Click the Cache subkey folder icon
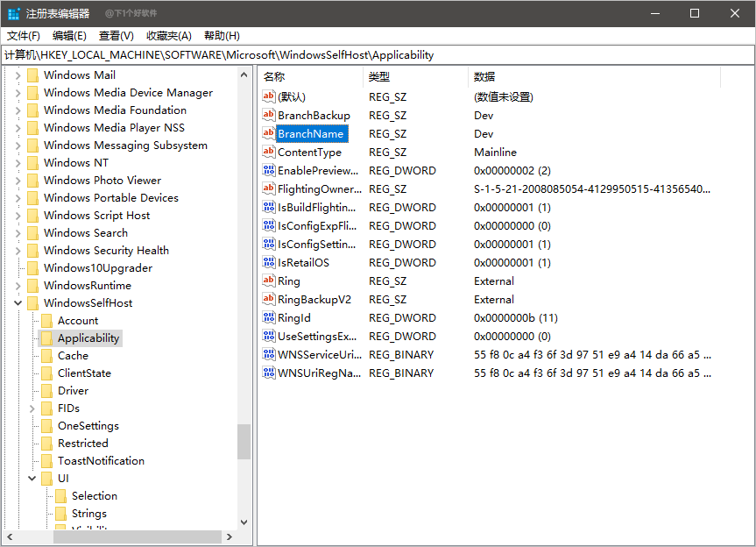The height and width of the screenshot is (547, 756). 46,356
